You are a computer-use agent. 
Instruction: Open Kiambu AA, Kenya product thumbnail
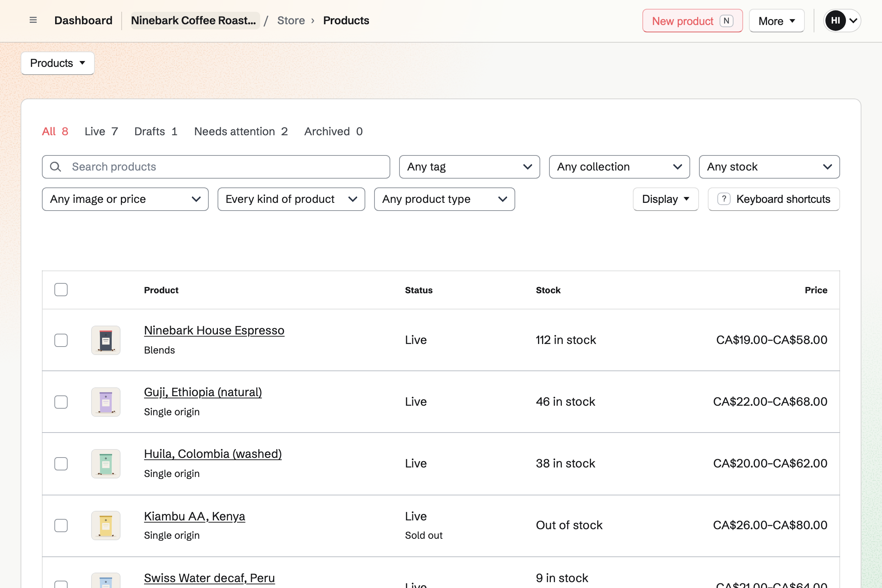click(x=106, y=526)
